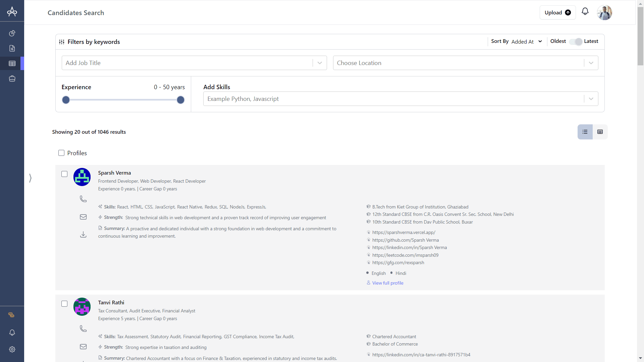This screenshot has width=644, height=362.
Task: Click phone icon for Sparsh Verma
Action: click(83, 199)
